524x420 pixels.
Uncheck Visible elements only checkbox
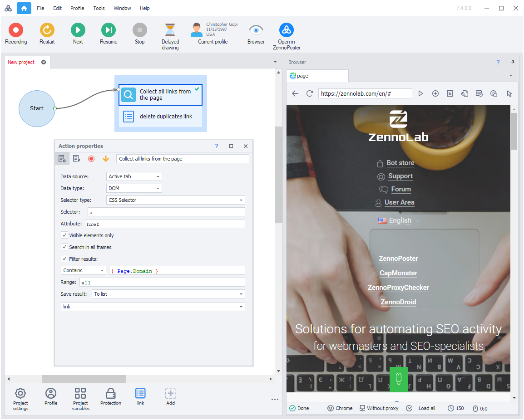[64, 235]
